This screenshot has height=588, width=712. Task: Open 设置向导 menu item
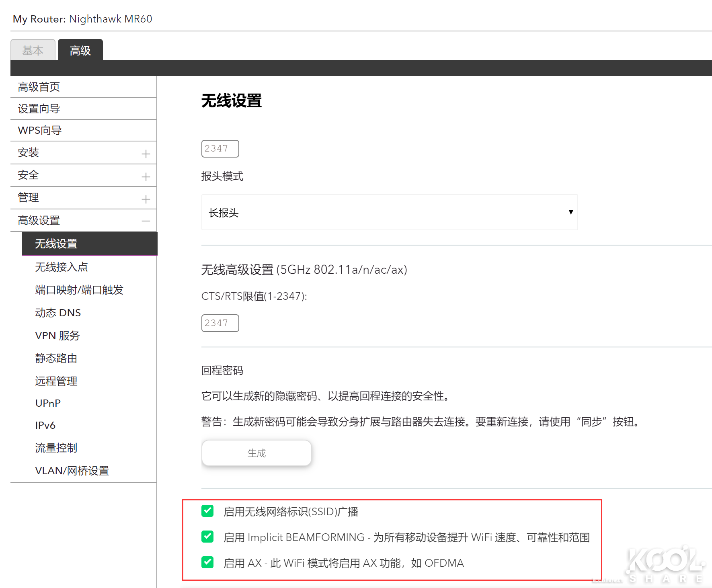(x=84, y=109)
